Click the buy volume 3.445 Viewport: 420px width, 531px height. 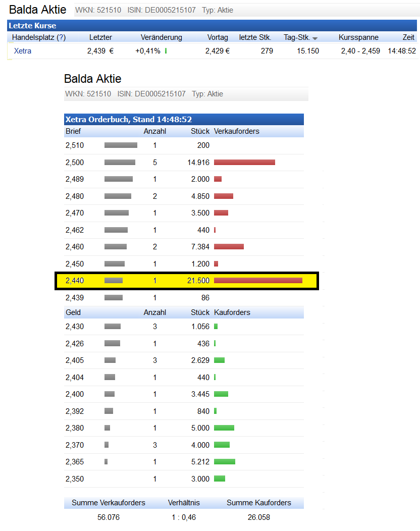tap(200, 394)
